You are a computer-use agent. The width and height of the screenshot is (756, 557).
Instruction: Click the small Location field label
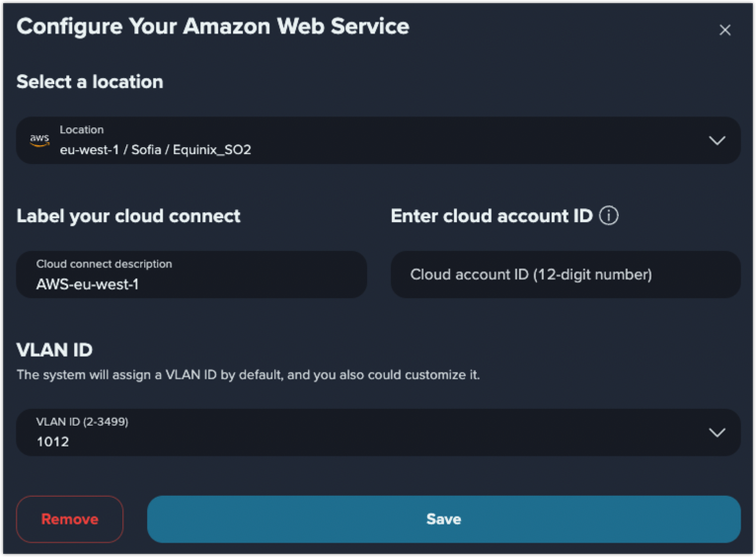point(82,129)
